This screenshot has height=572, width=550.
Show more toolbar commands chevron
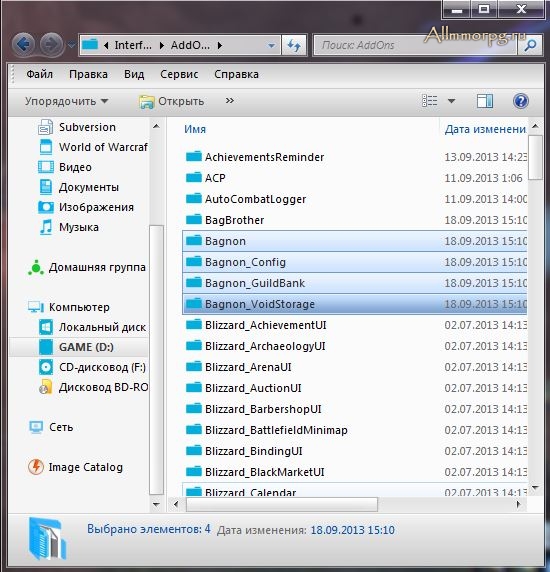pyautogui.click(x=229, y=101)
